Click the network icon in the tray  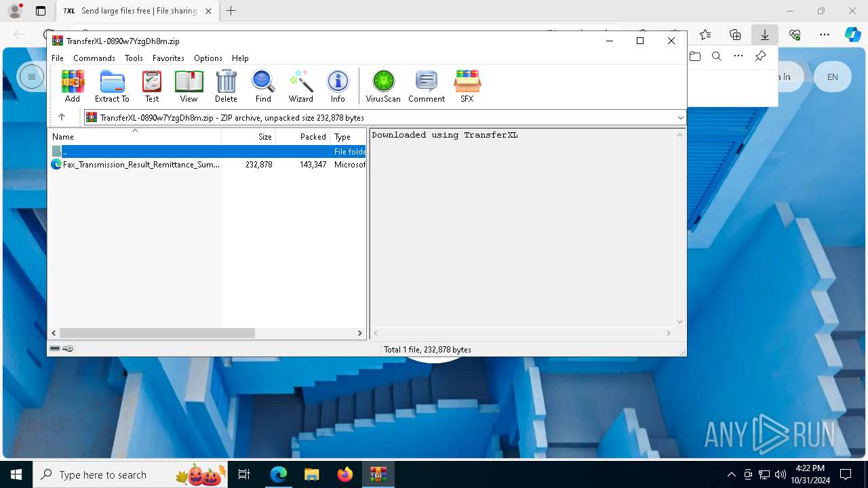764,474
